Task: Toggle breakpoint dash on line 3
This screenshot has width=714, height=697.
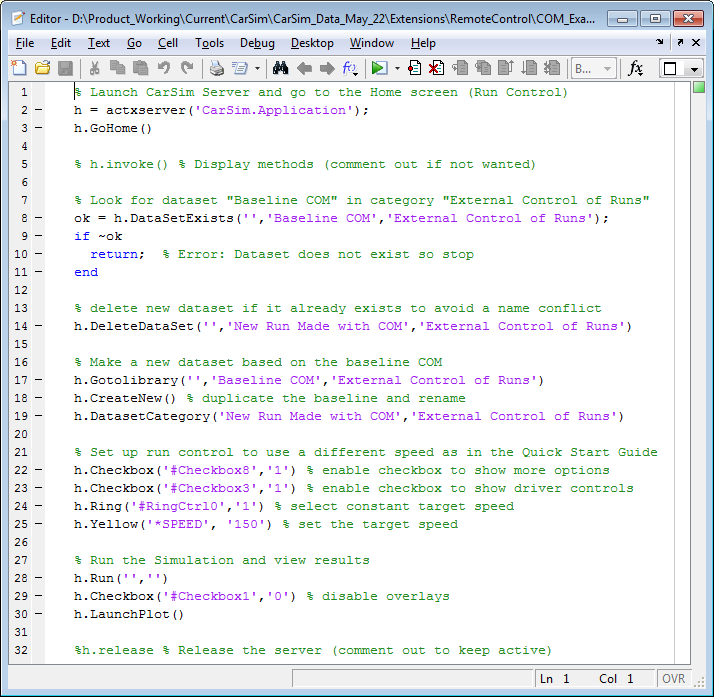Action: pos(39,128)
